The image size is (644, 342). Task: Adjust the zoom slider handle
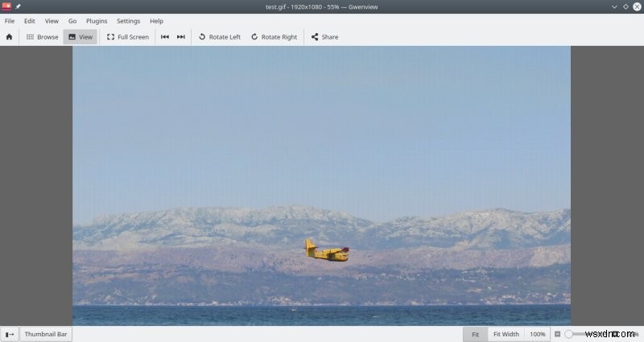tap(568, 334)
